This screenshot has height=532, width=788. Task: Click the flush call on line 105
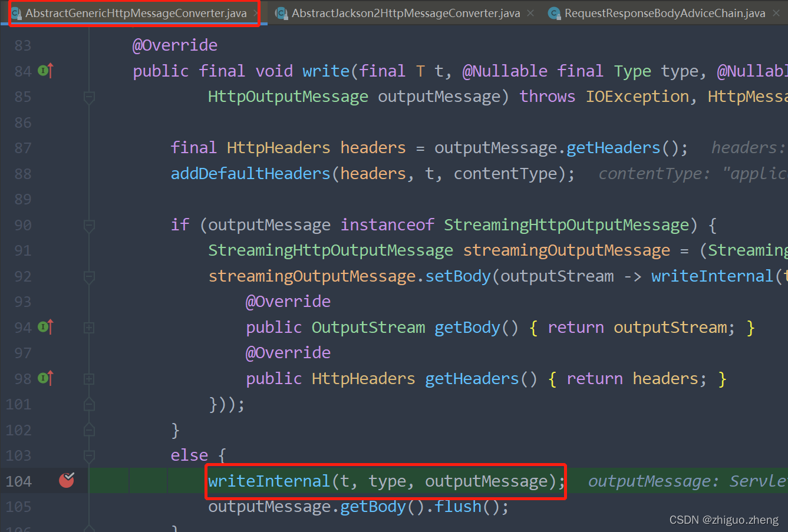pyautogui.click(x=458, y=507)
